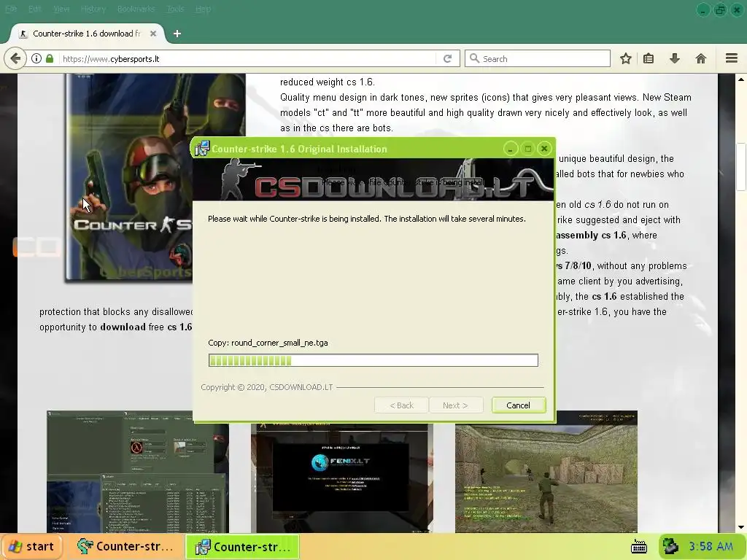Select the Counter-strike 1.6 download tab

coord(87,34)
